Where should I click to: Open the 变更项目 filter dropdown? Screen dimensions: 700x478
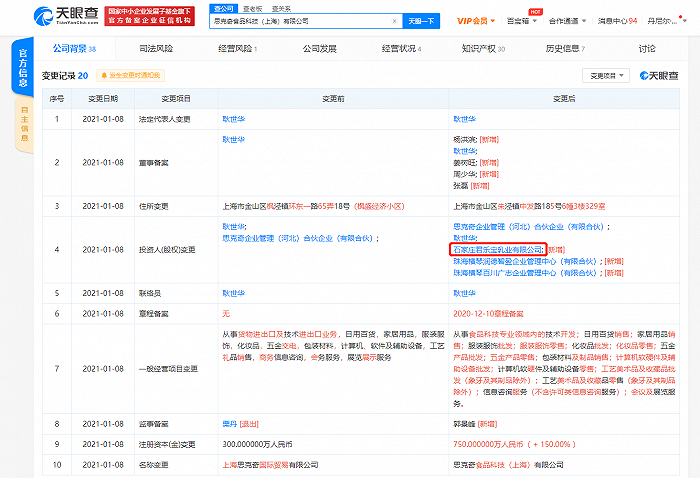pyautogui.click(x=606, y=75)
